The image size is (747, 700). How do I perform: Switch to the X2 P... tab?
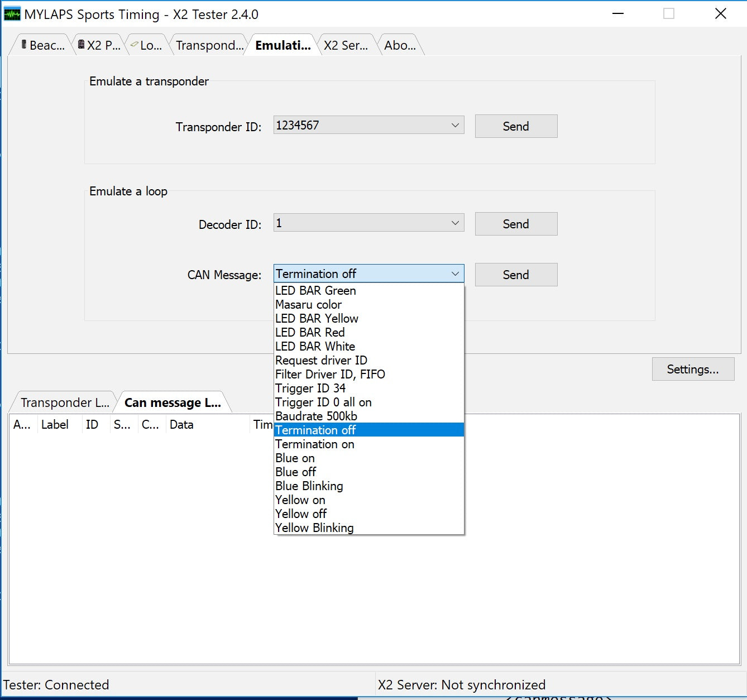(x=100, y=45)
